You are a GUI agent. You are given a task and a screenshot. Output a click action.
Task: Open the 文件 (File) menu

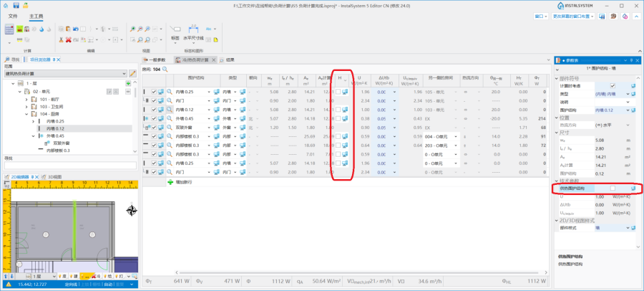tap(12, 15)
